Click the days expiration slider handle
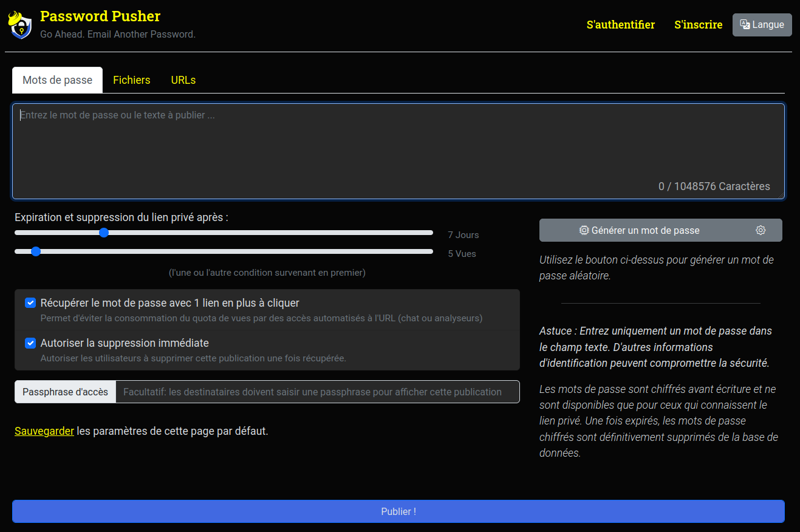Image resolution: width=800 pixels, height=532 pixels. pyautogui.click(x=103, y=233)
